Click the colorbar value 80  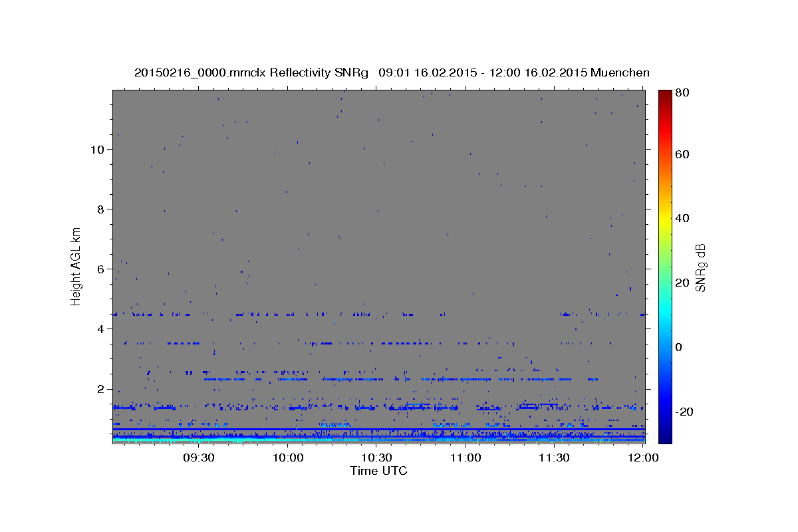(x=682, y=92)
